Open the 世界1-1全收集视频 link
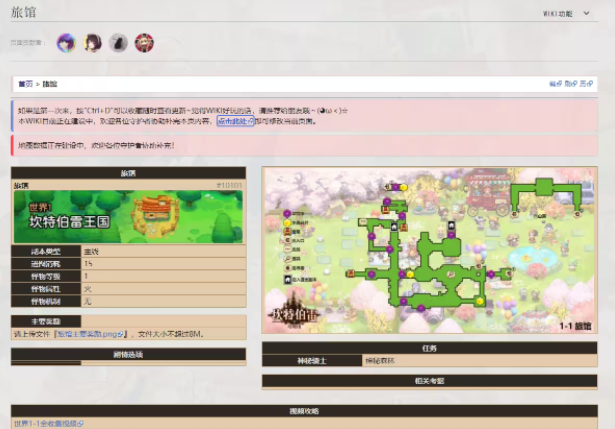The width and height of the screenshot is (615, 429). [48, 423]
